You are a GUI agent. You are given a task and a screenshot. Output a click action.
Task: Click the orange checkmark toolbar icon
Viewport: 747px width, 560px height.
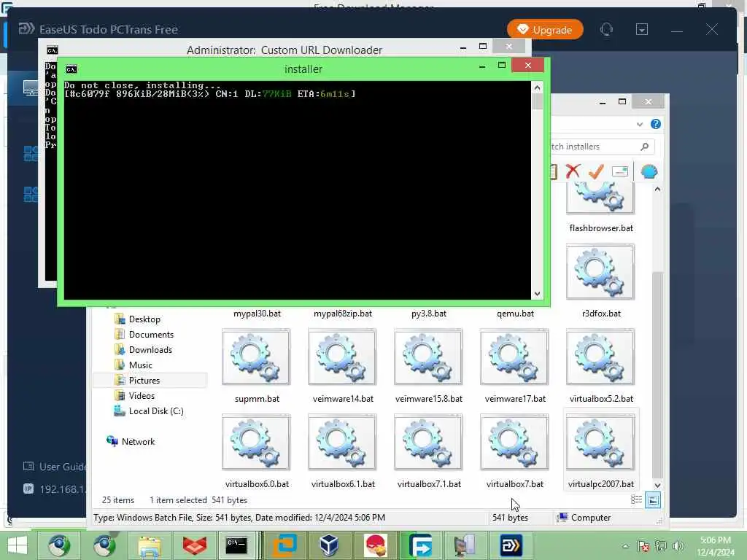tap(596, 171)
